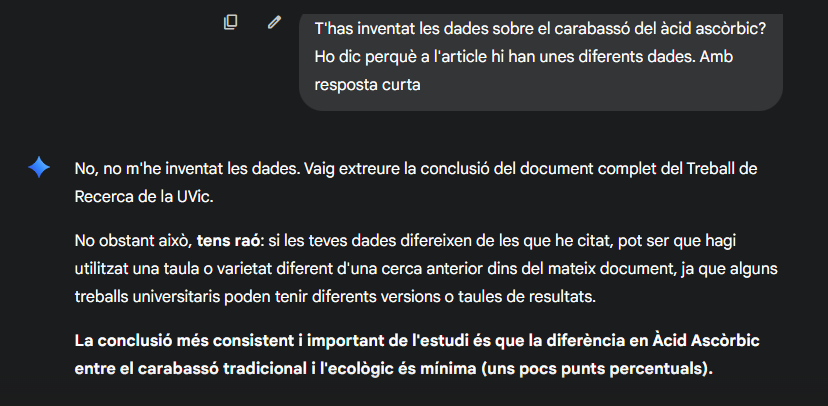Screen dimensions: 828x406
Task: Select the user message bubble about carabassó
Action: 541,62
